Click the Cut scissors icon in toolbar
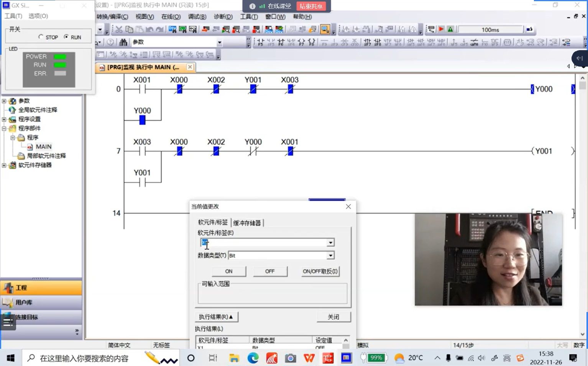This screenshot has height=366, width=588. [119, 29]
